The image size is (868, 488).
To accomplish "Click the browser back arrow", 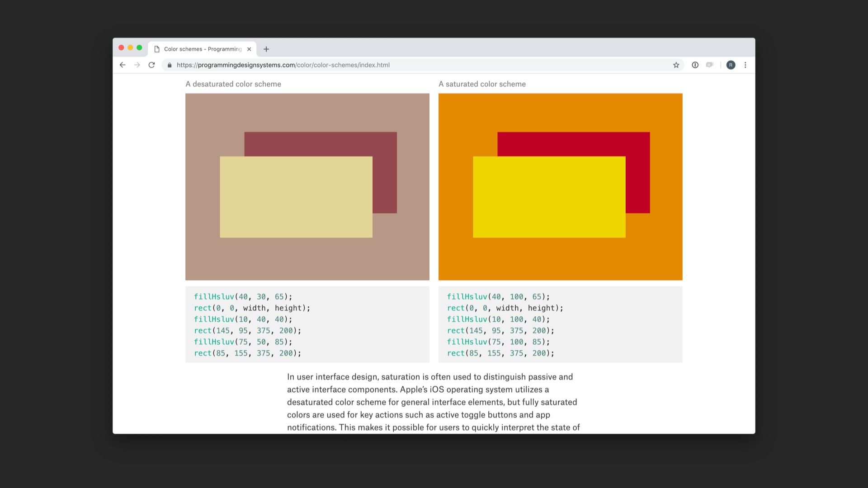I will [123, 65].
